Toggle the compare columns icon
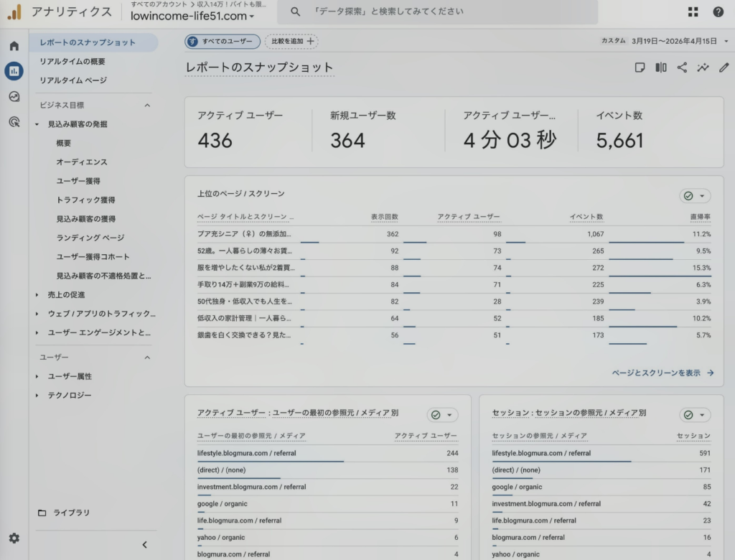This screenshot has height=560, width=735. [x=660, y=67]
